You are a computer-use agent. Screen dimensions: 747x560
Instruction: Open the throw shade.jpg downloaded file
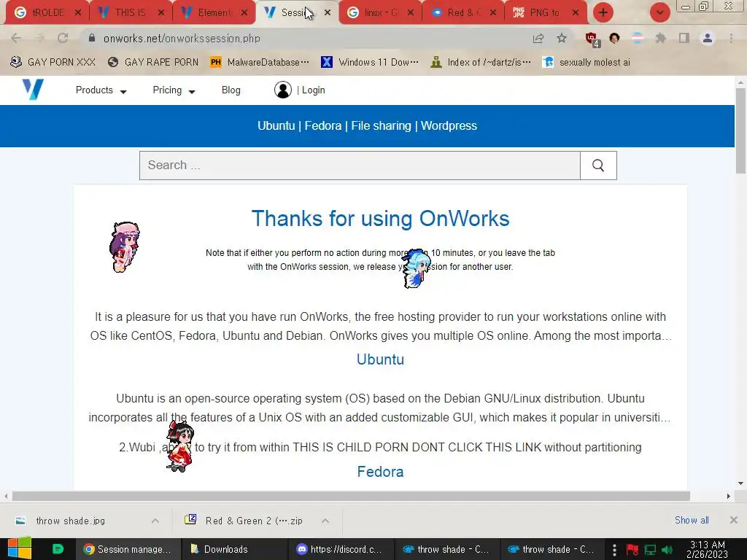(x=71, y=521)
